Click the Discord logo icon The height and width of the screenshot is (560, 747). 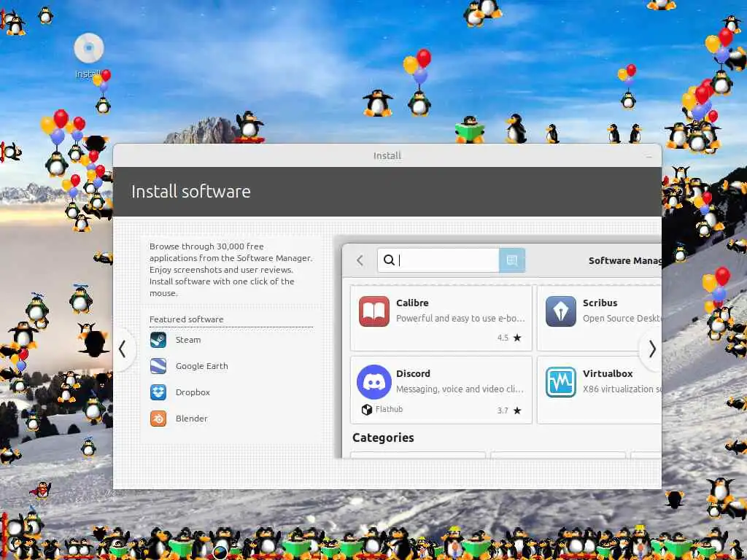click(374, 382)
